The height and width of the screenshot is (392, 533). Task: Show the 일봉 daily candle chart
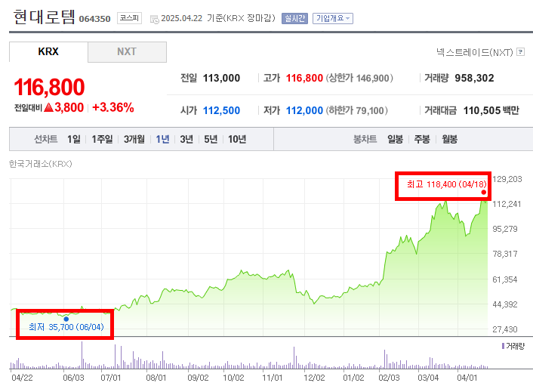(x=395, y=139)
